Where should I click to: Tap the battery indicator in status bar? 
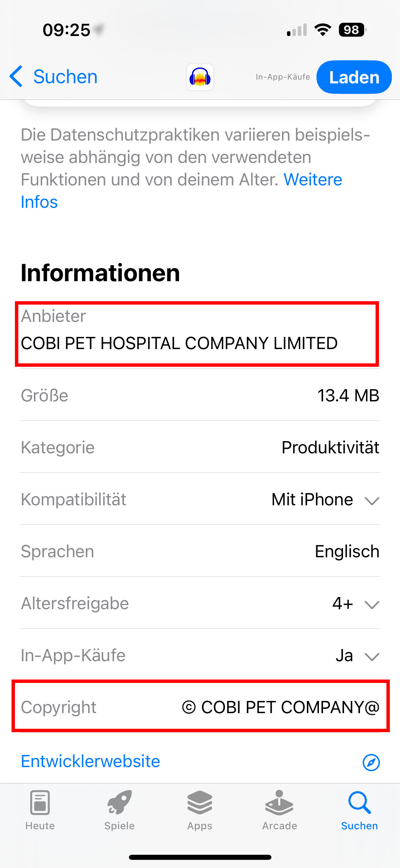click(x=353, y=30)
